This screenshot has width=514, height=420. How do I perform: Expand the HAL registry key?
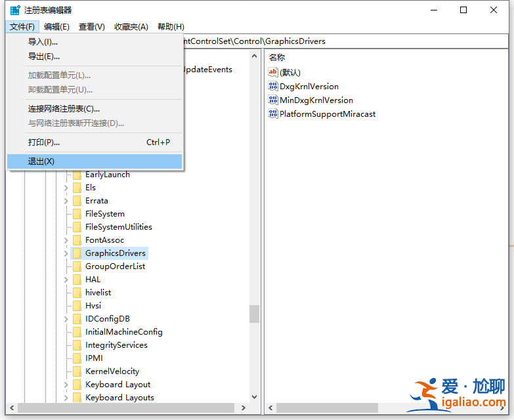click(66, 280)
